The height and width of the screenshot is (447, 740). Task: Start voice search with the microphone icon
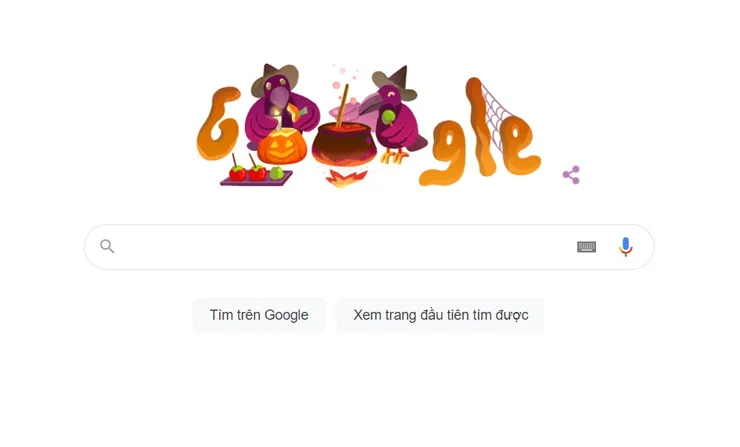click(x=626, y=246)
